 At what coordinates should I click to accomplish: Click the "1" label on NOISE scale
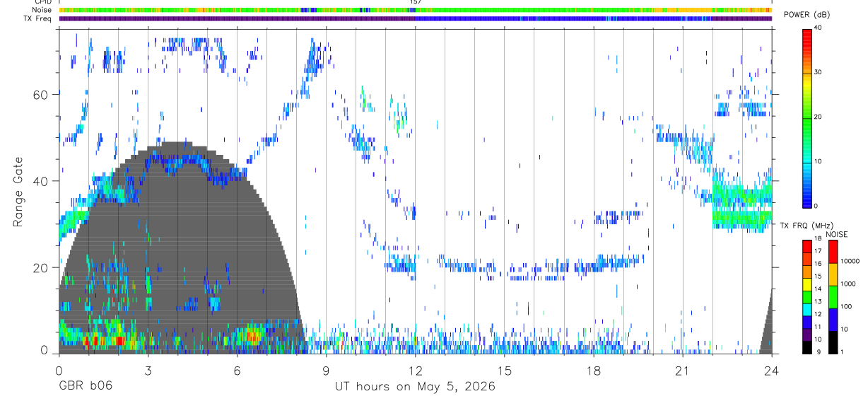coord(843,351)
